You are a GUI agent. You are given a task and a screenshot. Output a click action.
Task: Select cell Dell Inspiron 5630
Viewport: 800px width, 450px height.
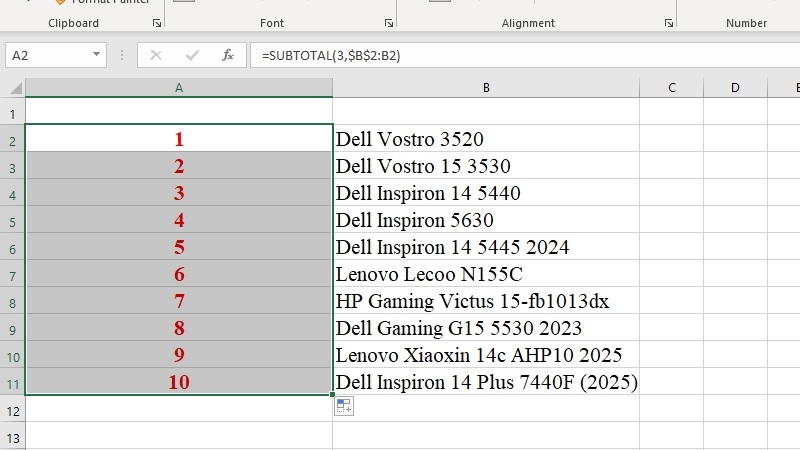coord(486,219)
